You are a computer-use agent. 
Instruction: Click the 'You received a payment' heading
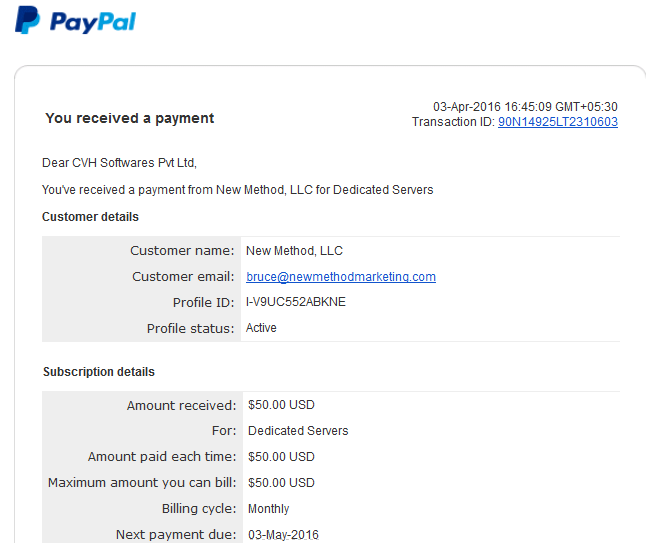click(x=130, y=118)
